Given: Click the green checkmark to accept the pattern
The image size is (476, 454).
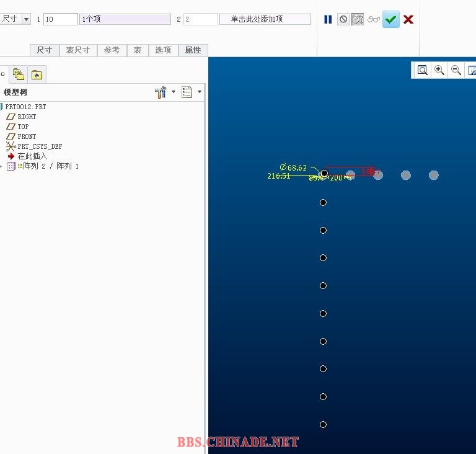Looking at the screenshot, I should pos(390,19).
